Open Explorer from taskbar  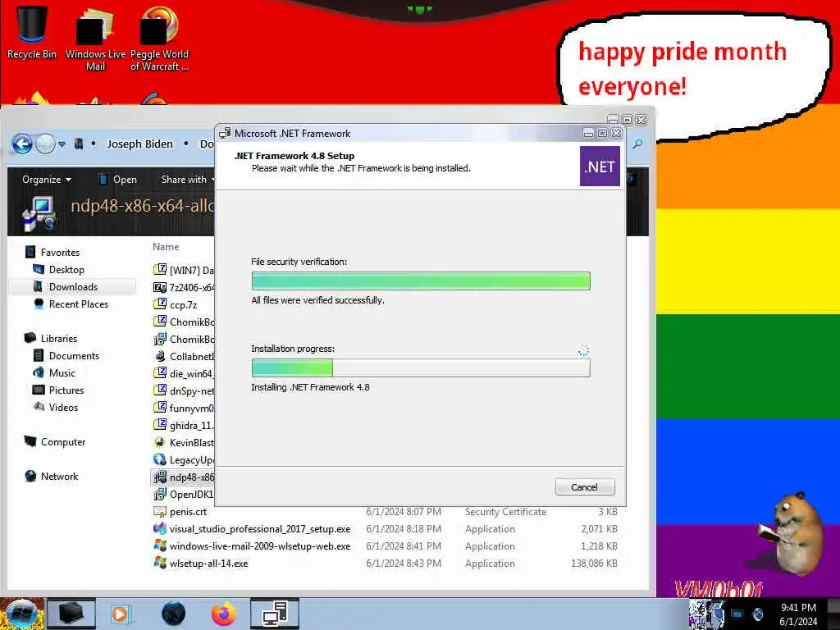click(71, 614)
